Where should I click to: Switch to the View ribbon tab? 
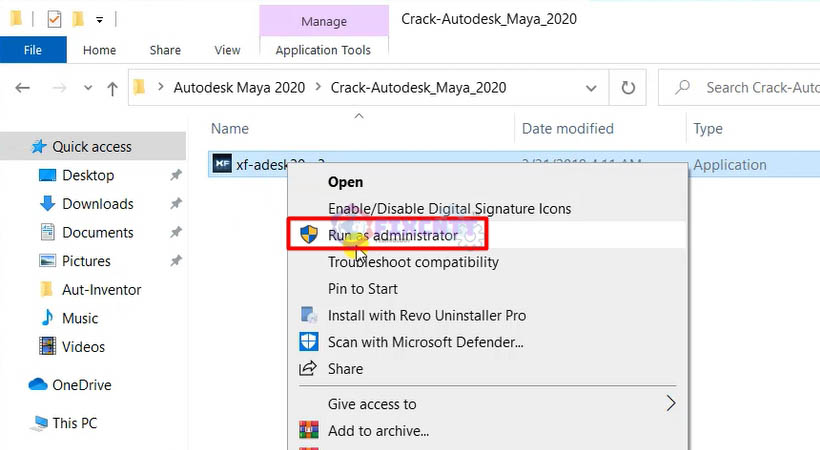(227, 50)
